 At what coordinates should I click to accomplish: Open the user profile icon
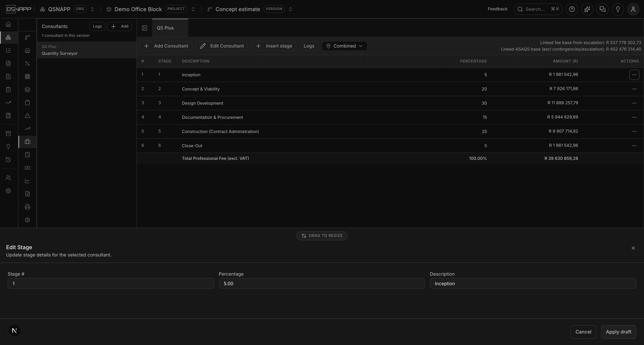pyautogui.click(x=633, y=9)
